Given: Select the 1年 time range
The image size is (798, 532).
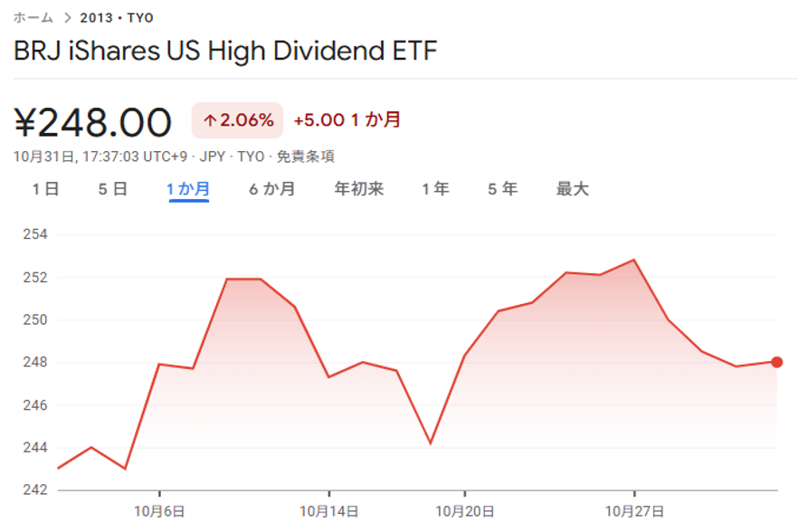Looking at the screenshot, I should (435, 189).
